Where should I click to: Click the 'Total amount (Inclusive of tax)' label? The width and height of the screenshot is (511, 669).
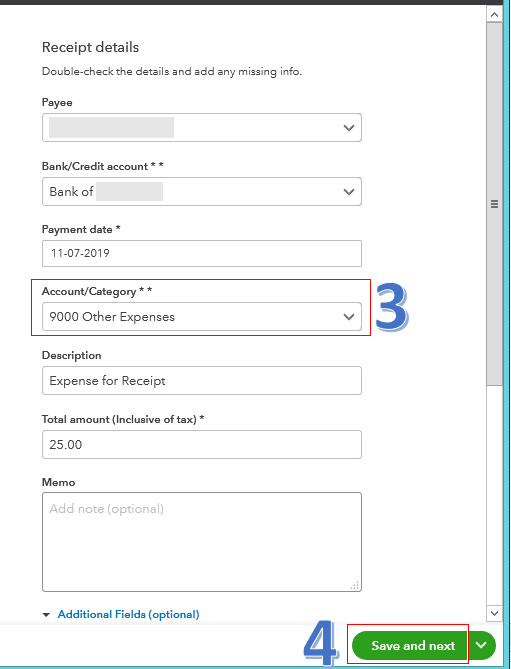click(123, 419)
